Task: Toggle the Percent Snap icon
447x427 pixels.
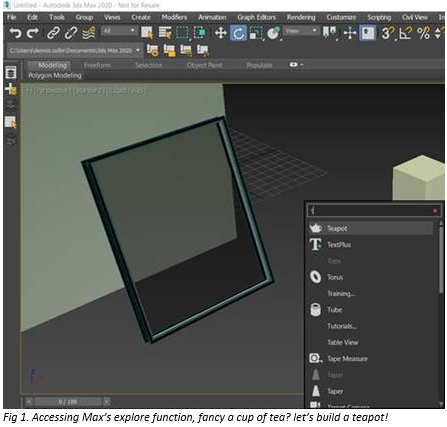Action: 423,33
